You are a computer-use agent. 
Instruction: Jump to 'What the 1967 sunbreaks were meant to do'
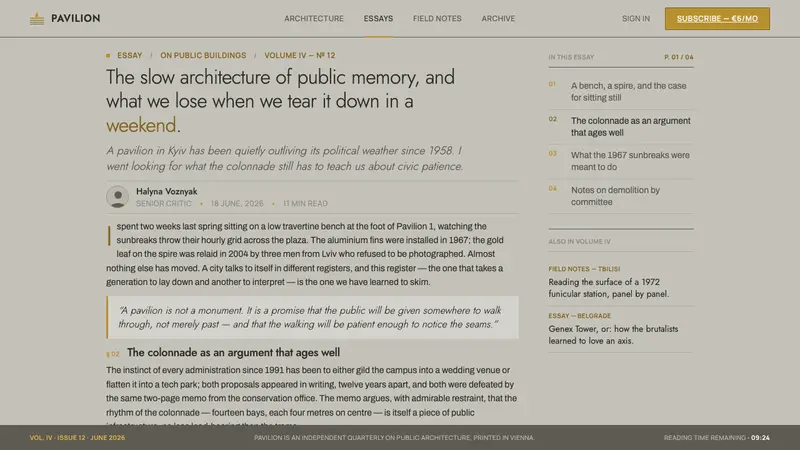coord(621,161)
